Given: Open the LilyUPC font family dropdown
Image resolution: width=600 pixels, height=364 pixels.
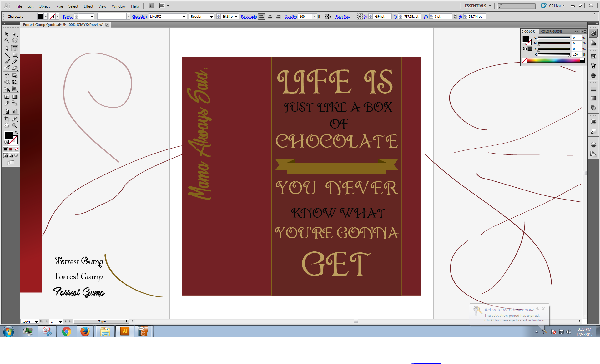Looking at the screenshot, I should click(x=184, y=17).
